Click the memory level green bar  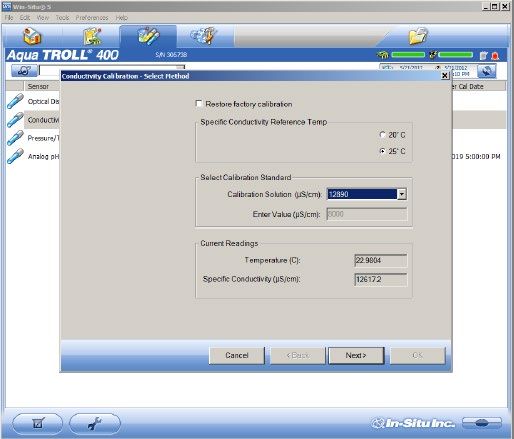[x=456, y=55]
